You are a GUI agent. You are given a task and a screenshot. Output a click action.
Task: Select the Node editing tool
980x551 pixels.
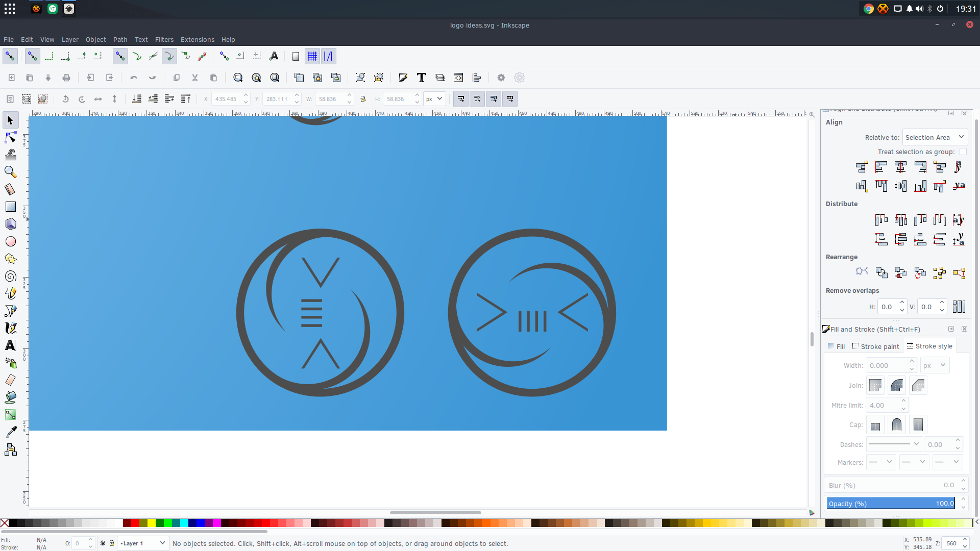[x=10, y=137]
